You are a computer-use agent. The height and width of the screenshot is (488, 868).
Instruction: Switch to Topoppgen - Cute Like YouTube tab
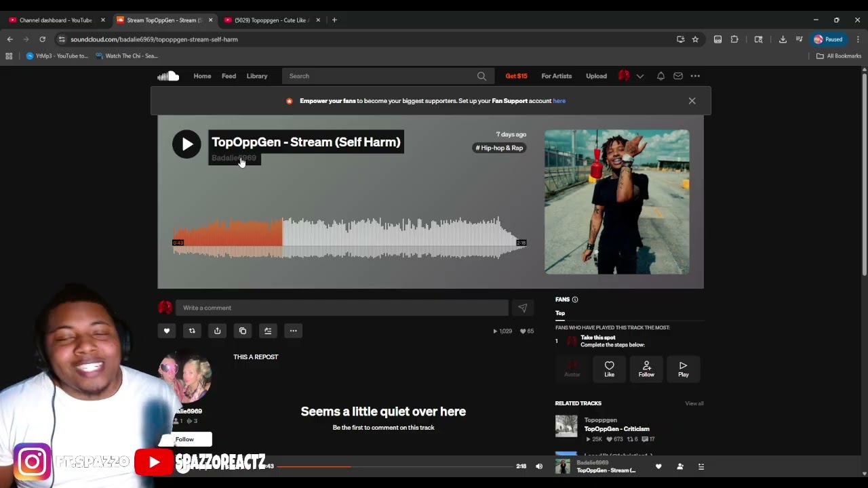[273, 20]
